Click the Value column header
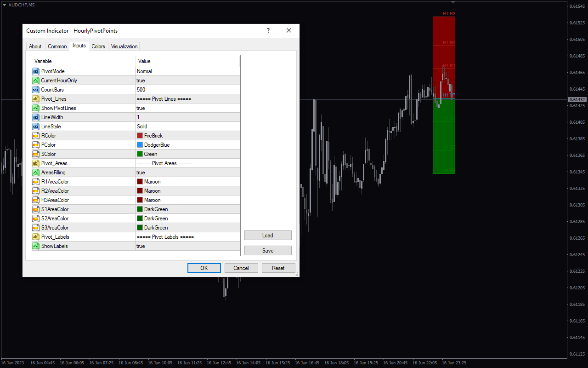This screenshot has height=368, width=588. [187, 61]
